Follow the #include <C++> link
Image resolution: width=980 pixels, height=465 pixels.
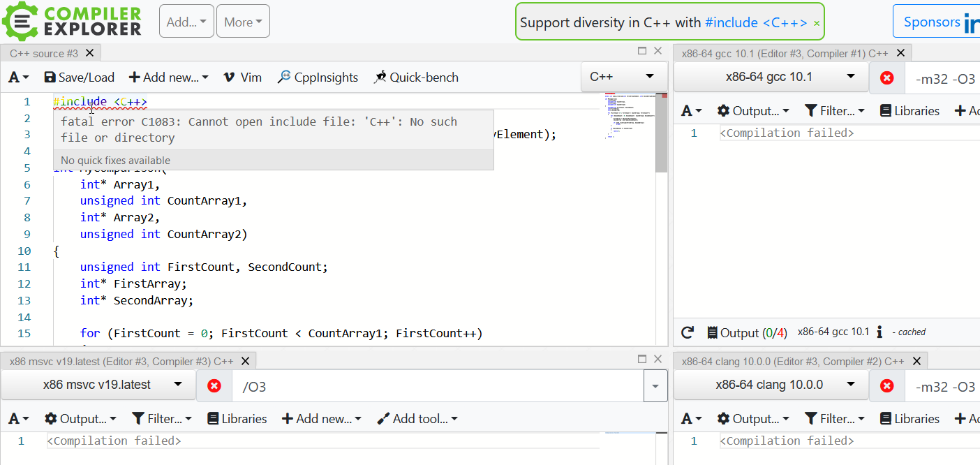(756, 22)
